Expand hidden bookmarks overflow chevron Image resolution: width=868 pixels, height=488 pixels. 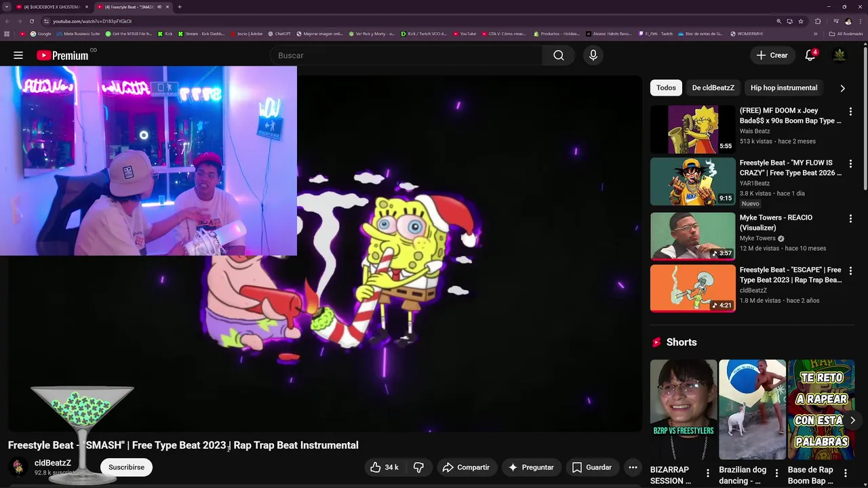[816, 34]
